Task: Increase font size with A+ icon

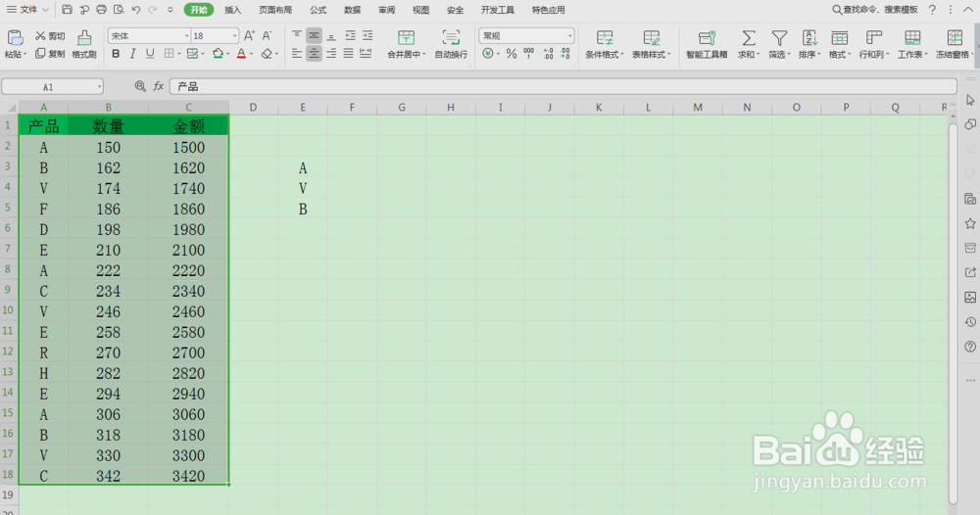Action: click(x=249, y=36)
